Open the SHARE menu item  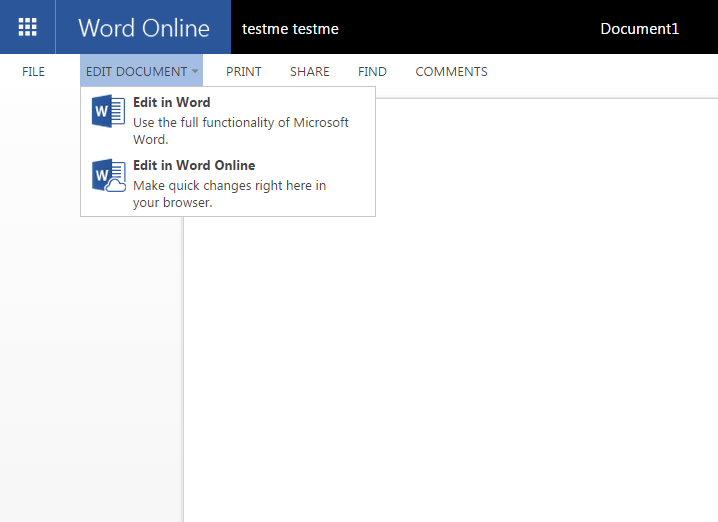tap(310, 71)
